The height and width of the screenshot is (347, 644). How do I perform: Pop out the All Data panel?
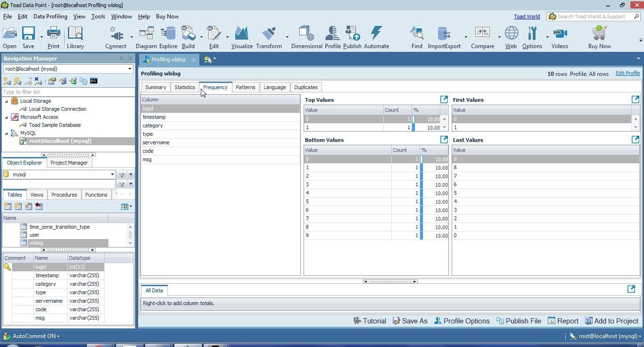click(631, 289)
